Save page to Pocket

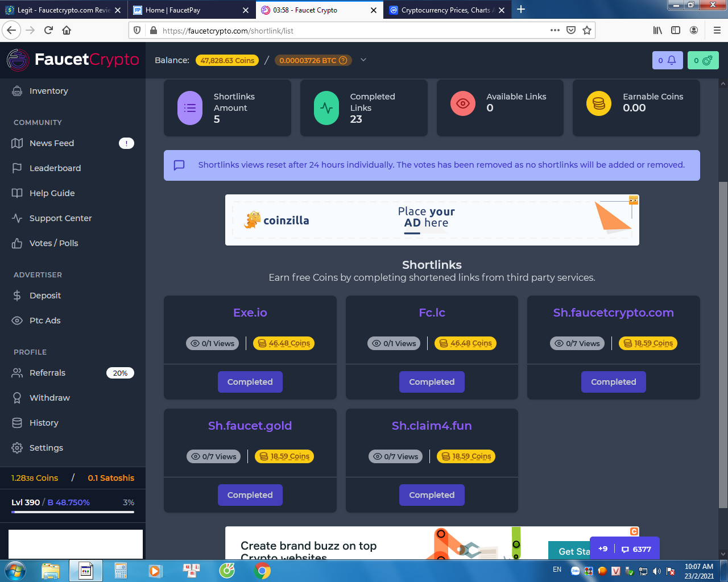click(x=571, y=30)
